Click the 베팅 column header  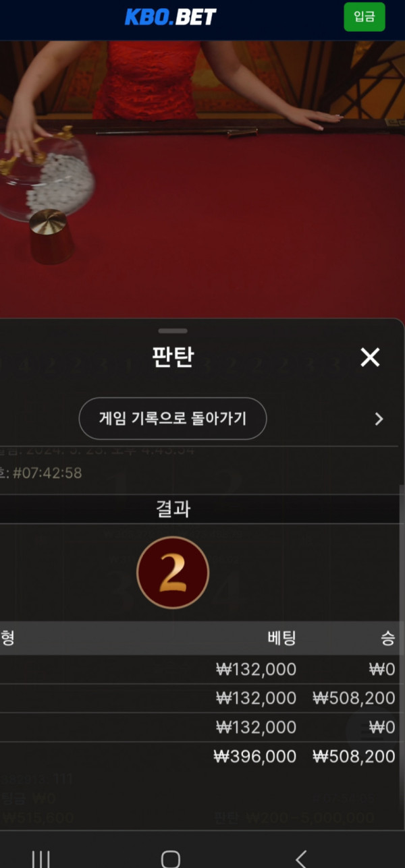[x=281, y=638]
